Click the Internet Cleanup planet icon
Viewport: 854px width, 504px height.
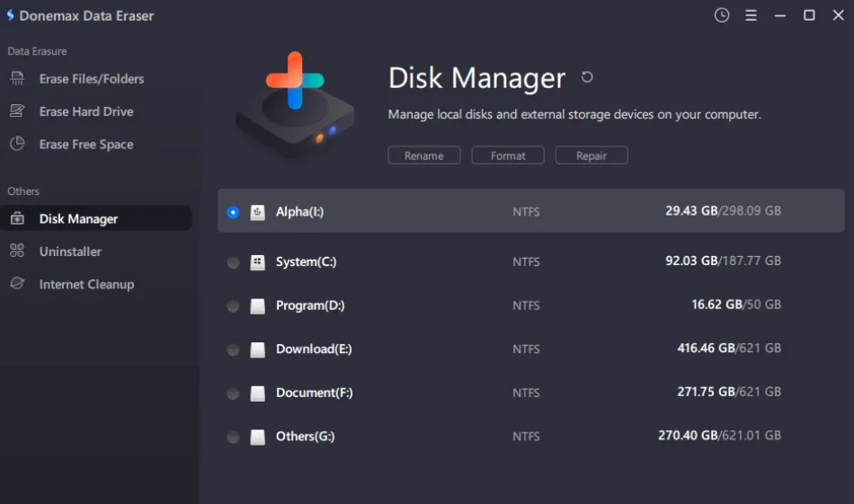coord(17,284)
